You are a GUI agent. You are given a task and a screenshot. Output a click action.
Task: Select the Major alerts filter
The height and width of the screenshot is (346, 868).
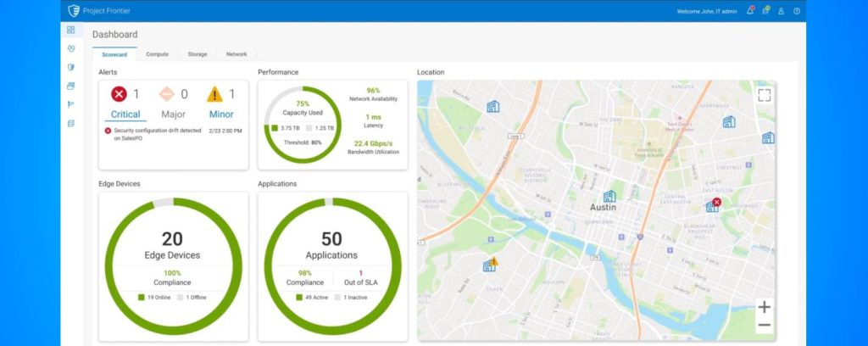[173, 114]
